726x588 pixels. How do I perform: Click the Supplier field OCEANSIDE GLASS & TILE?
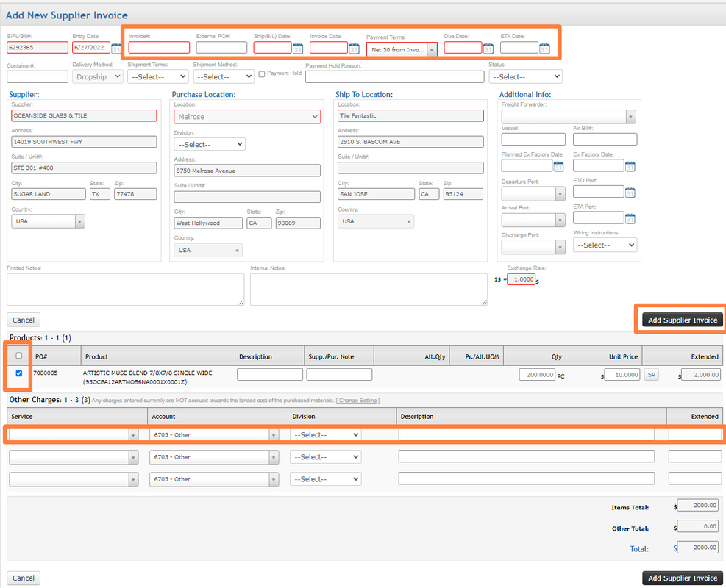click(x=85, y=115)
